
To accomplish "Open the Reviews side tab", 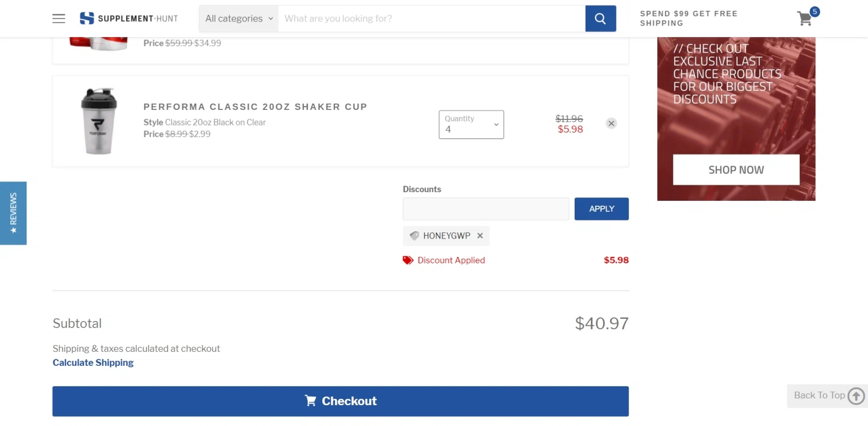I will (13, 213).
